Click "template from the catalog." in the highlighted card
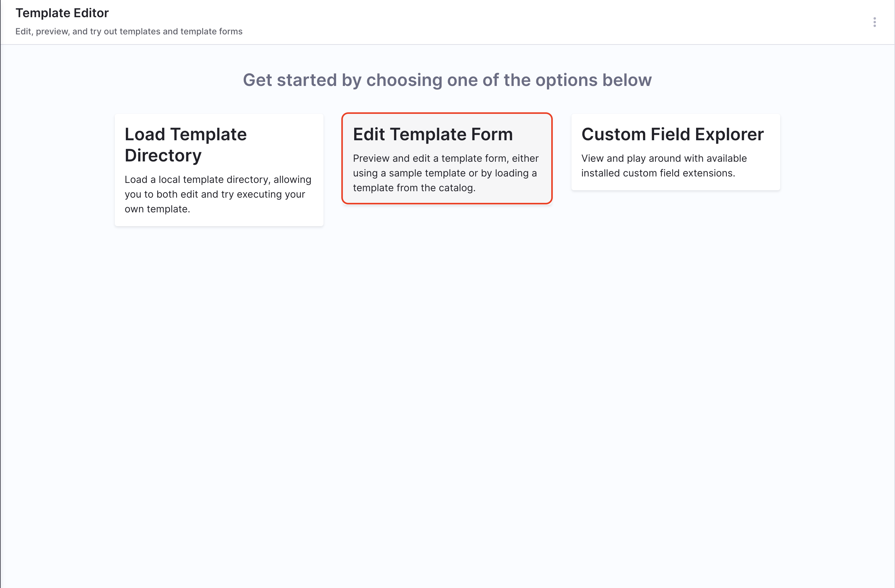This screenshot has width=895, height=588. [414, 188]
